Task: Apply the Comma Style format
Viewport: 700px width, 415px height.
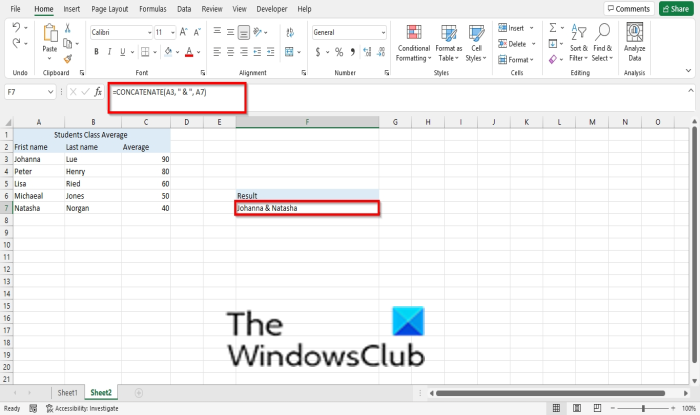Action: point(353,52)
